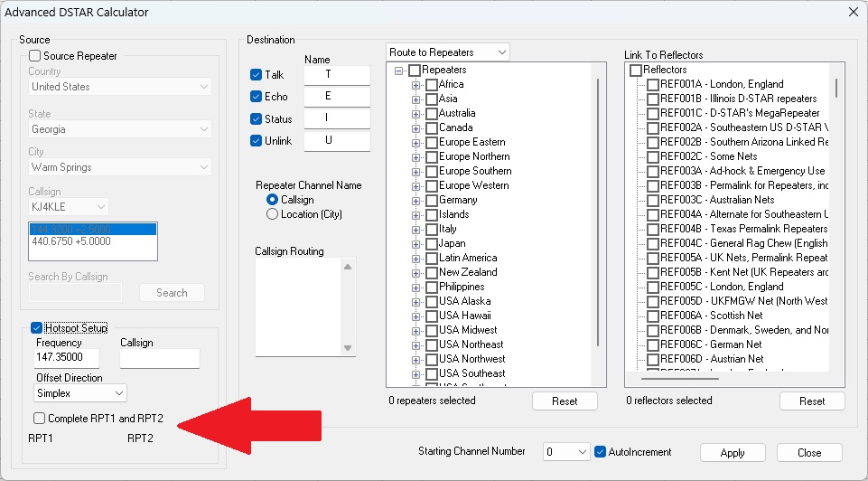Uncheck the Status destination checkbox
The height and width of the screenshot is (481, 868).
tap(256, 118)
